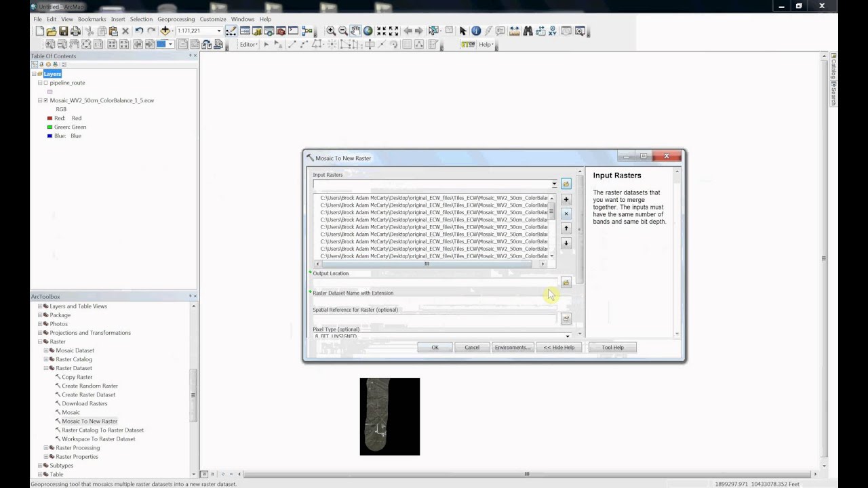
Task: Open the Measure tool
Action: click(x=514, y=31)
